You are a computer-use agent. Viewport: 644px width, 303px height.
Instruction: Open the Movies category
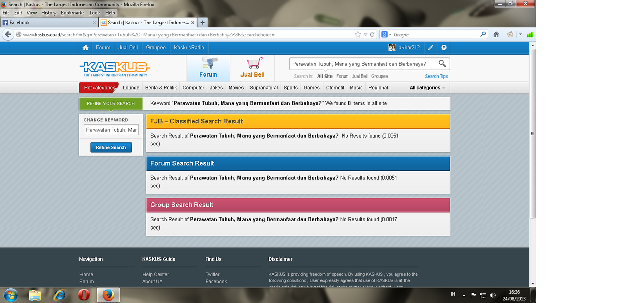point(236,88)
